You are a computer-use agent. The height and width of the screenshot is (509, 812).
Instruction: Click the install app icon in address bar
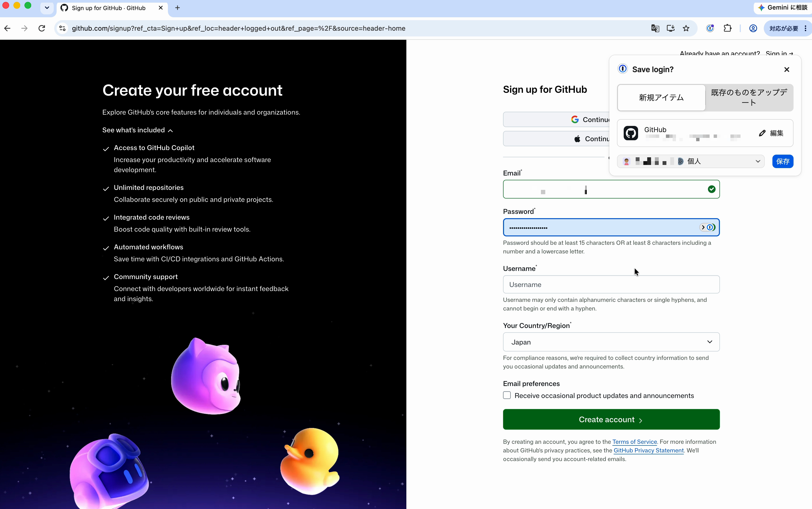click(670, 28)
